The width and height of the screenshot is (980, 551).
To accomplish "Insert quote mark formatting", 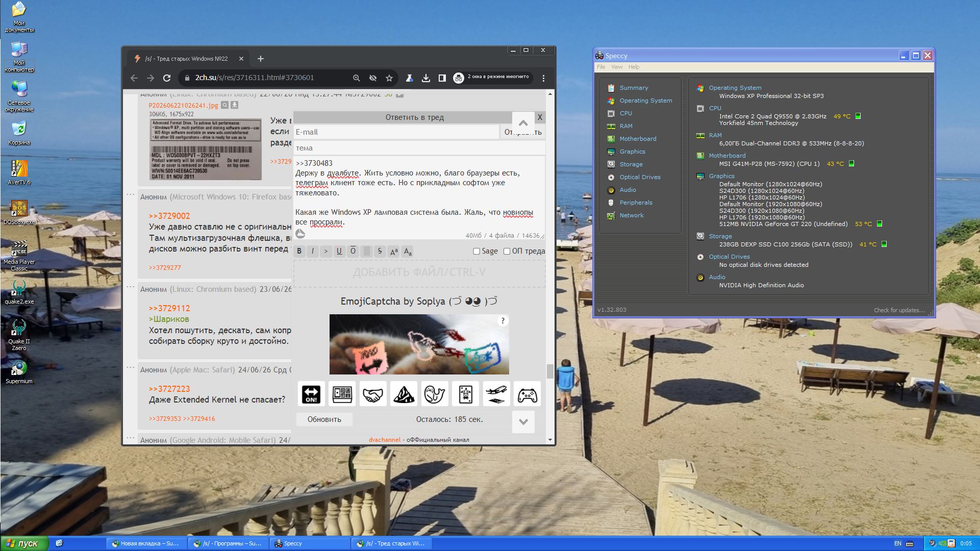I will [x=326, y=251].
